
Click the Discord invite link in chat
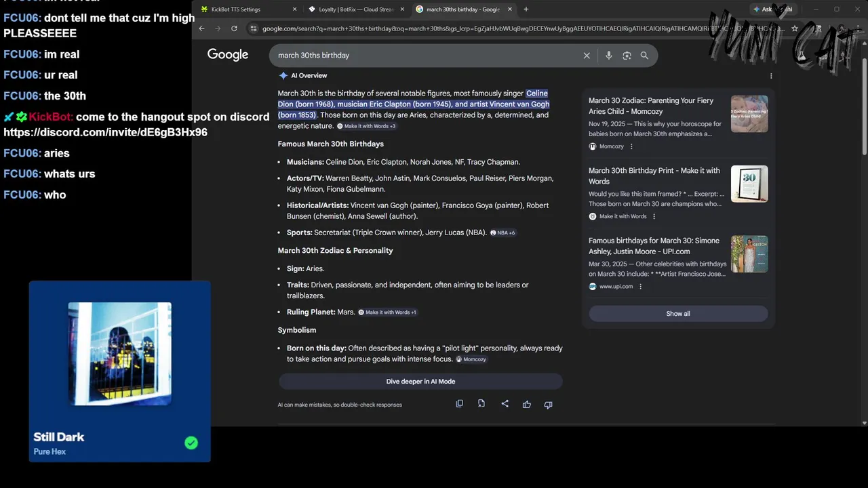click(106, 132)
